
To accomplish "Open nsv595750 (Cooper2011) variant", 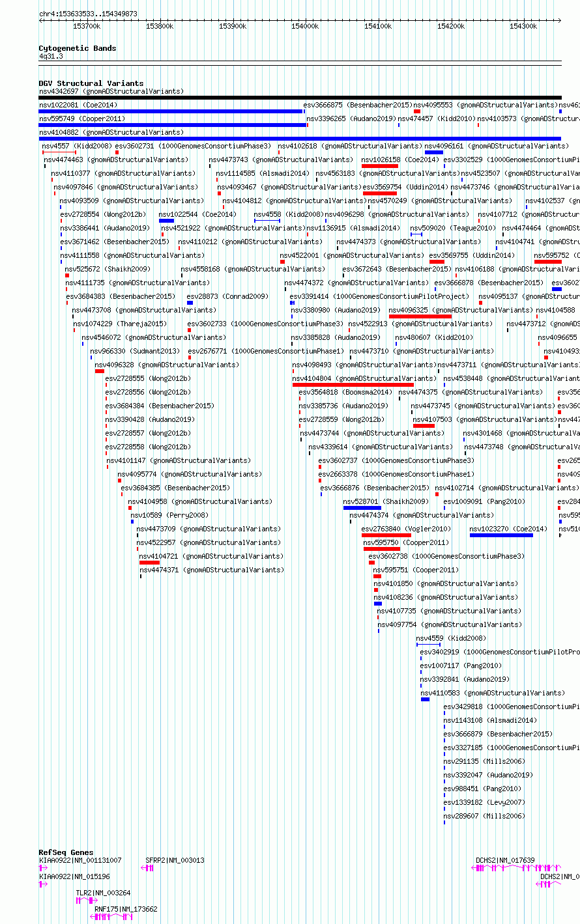I will click(406, 542).
